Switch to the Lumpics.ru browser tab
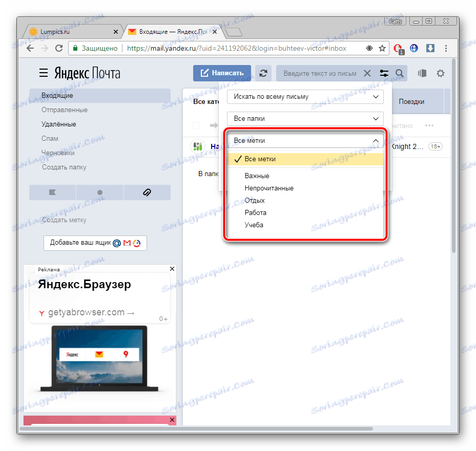Screen dimensions: 476x451 [72, 32]
